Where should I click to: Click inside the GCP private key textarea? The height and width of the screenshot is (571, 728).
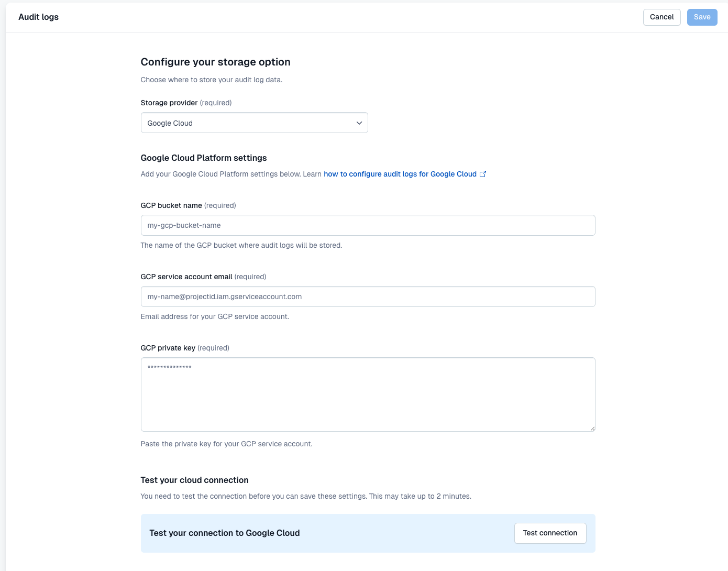(x=368, y=394)
